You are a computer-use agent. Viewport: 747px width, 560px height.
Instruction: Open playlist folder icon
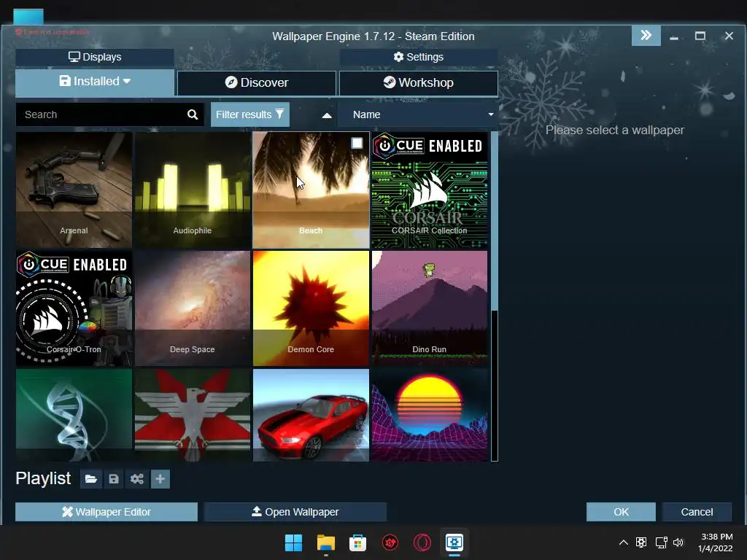[91, 479]
